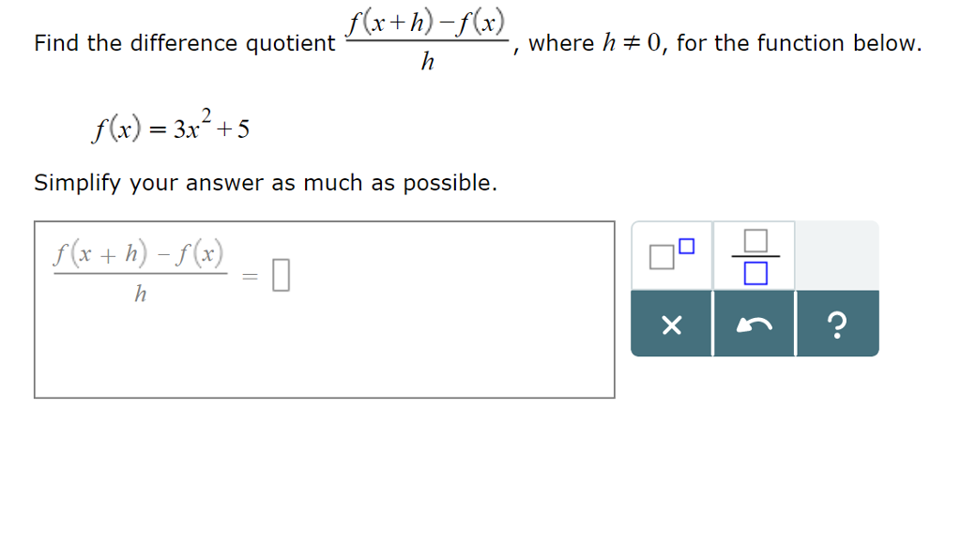Select the f(x+h)−f(x) numerator in the answer box
This screenshot has height=560, width=961.
click(139, 253)
